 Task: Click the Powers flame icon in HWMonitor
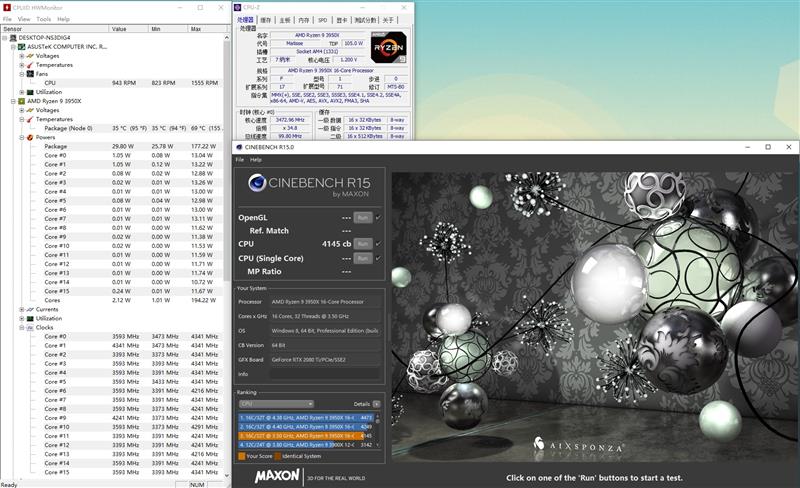pyautogui.click(x=29, y=137)
